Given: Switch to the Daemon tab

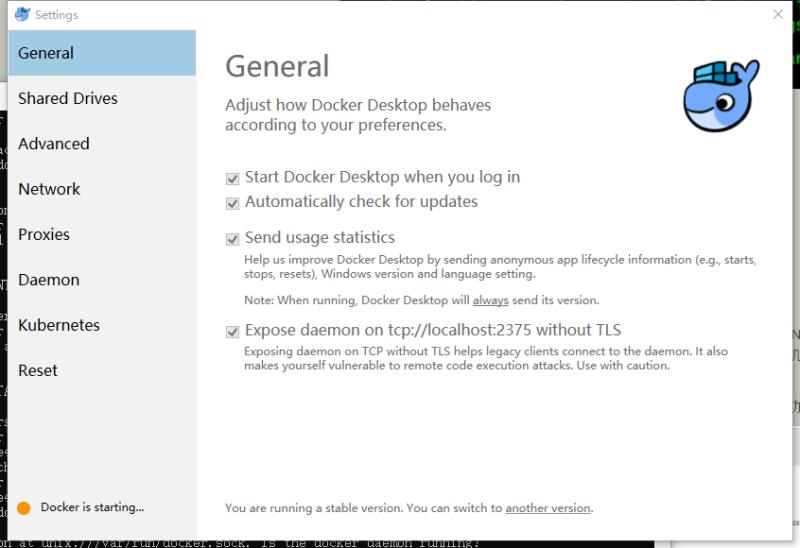Looking at the screenshot, I should pyautogui.click(x=102, y=280).
